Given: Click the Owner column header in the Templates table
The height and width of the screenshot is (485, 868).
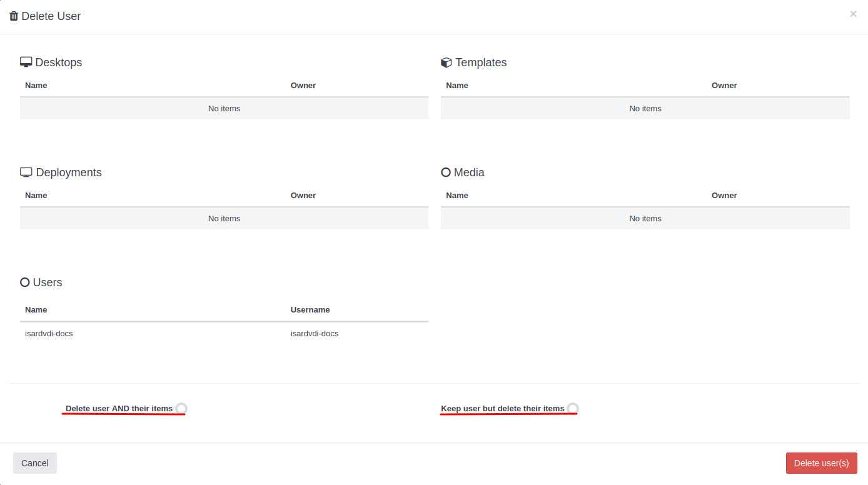Looking at the screenshot, I should point(724,86).
